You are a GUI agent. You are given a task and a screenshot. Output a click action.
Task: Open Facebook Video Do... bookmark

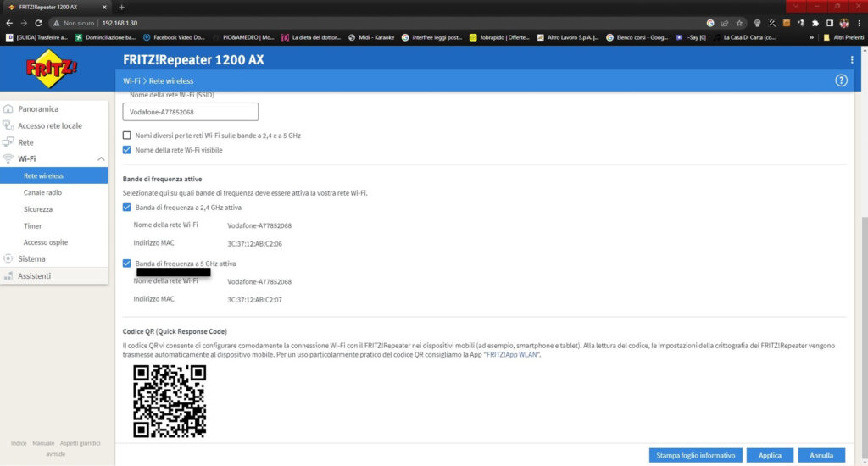coord(174,37)
